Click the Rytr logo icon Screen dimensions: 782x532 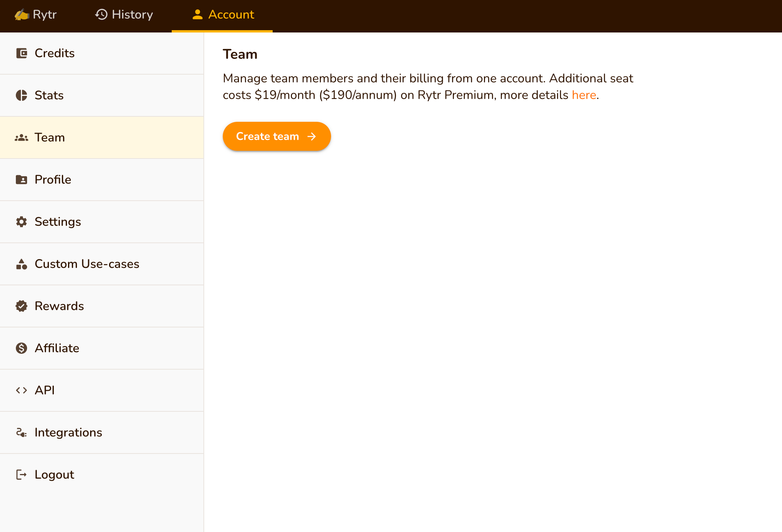21,15
